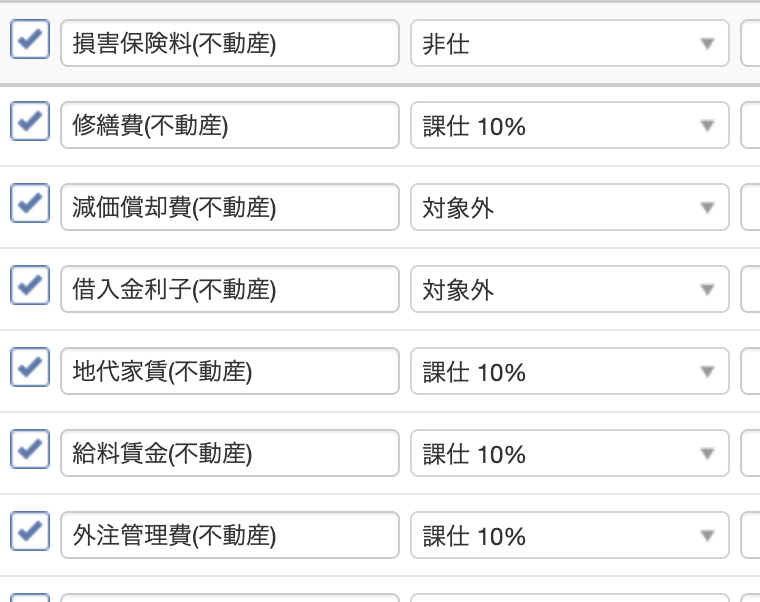Toggle the 修繕費(不動産) checkbox

coord(29,123)
